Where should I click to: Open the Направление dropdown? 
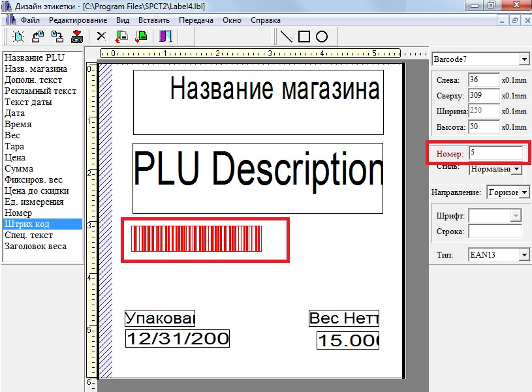tap(524, 192)
